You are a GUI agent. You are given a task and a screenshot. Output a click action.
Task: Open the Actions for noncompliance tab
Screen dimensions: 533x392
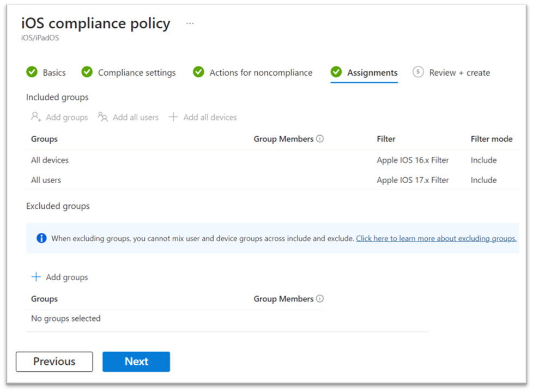pos(261,73)
